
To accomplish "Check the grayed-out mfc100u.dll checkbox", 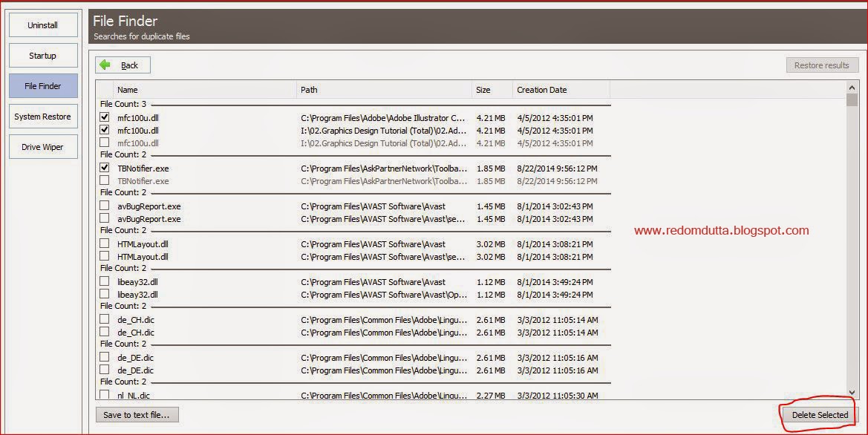I will pos(104,143).
